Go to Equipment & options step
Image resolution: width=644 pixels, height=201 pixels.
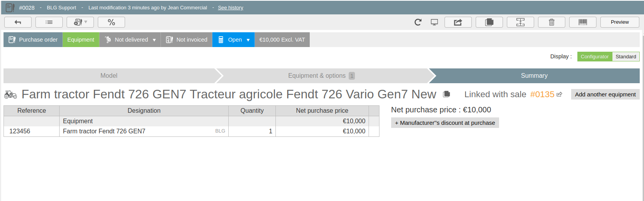coord(321,76)
